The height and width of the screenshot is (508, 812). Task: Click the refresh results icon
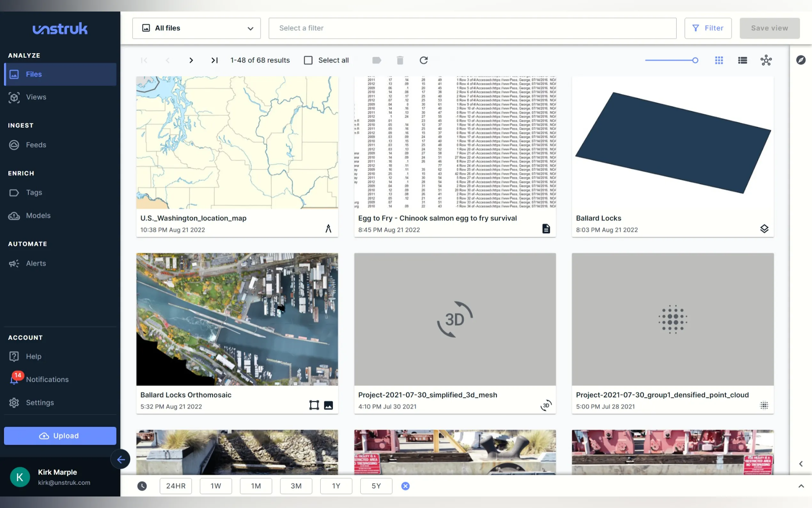click(423, 60)
